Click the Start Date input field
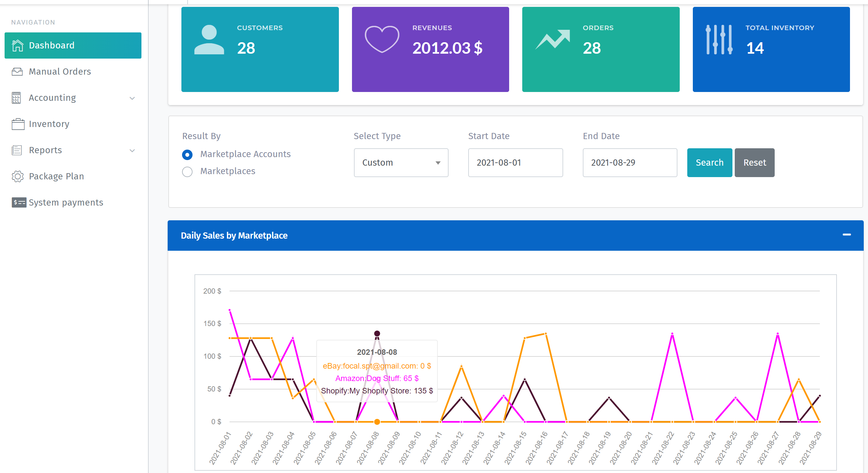Viewport: 868px width, 473px height. pyautogui.click(x=515, y=163)
